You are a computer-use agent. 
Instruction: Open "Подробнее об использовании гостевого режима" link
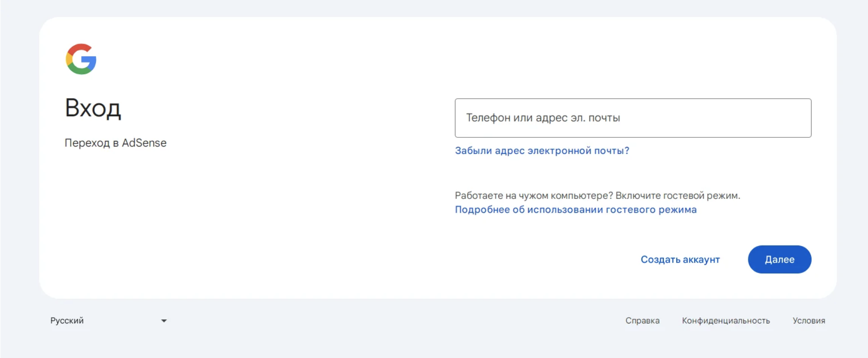[576, 209]
